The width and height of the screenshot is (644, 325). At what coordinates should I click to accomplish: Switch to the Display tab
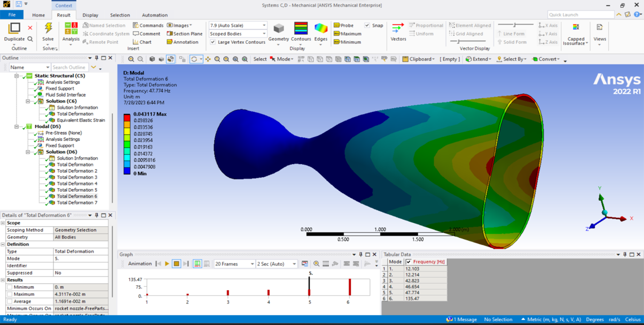click(90, 15)
